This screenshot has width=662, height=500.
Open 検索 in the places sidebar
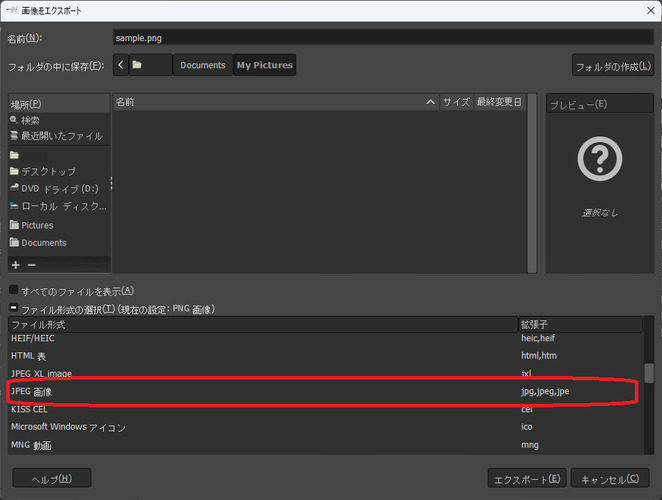[x=59, y=120]
